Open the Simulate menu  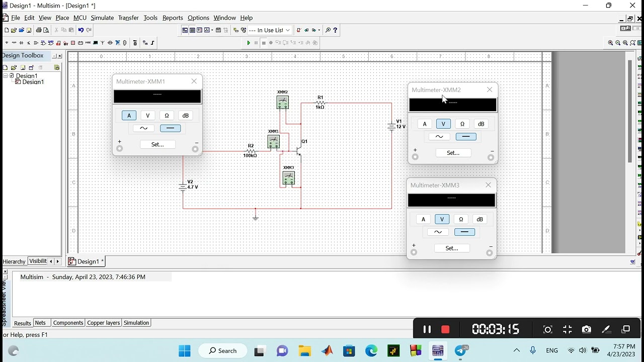[102, 18]
